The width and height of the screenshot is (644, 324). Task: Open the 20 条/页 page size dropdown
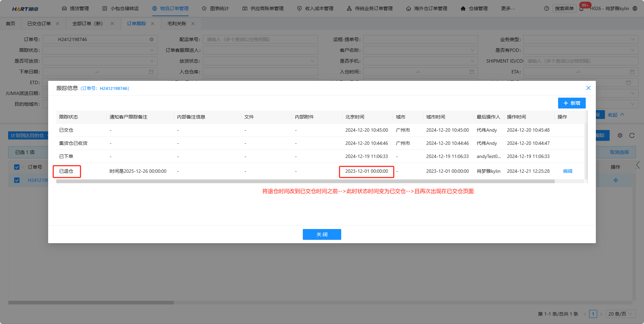[x=620, y=314]
